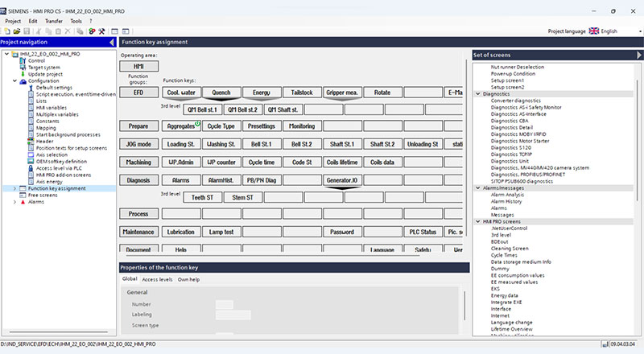Open the ? help menu
The width and height of the screenshot is (644, 354).
tap(91, 21)
